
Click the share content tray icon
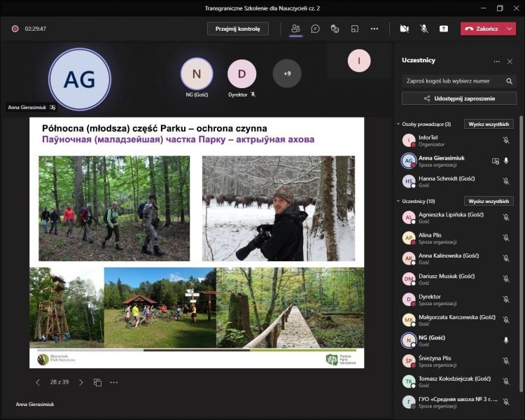tap(444, 29)
